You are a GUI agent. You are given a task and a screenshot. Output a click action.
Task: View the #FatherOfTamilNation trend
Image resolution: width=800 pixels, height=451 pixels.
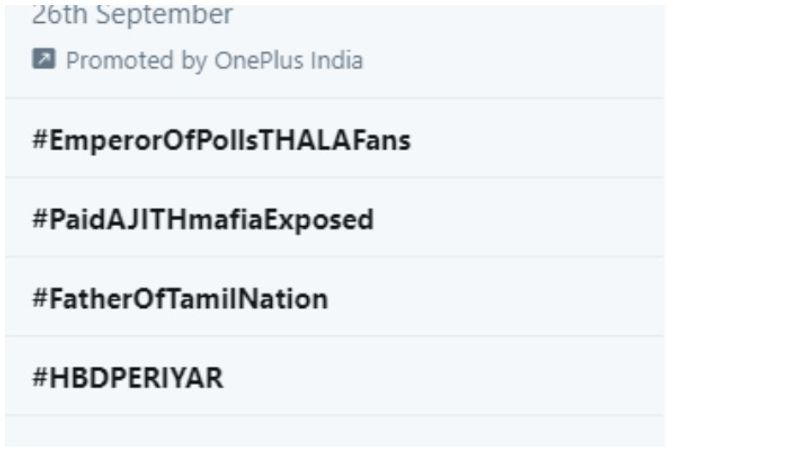pos(180,298)
